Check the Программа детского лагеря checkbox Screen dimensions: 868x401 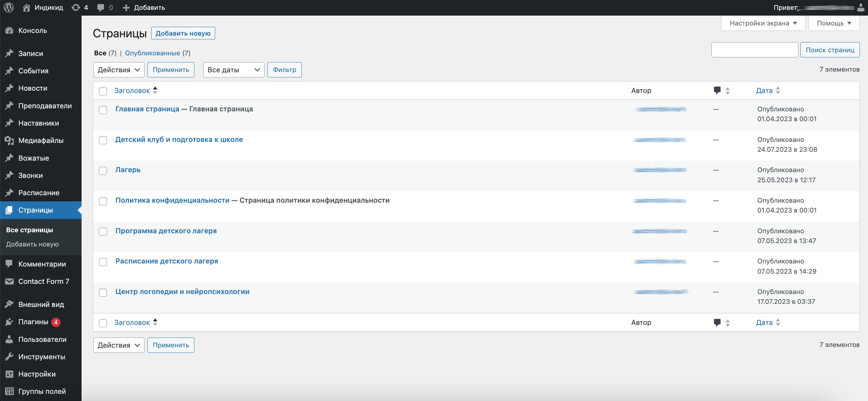click(103, 232)
